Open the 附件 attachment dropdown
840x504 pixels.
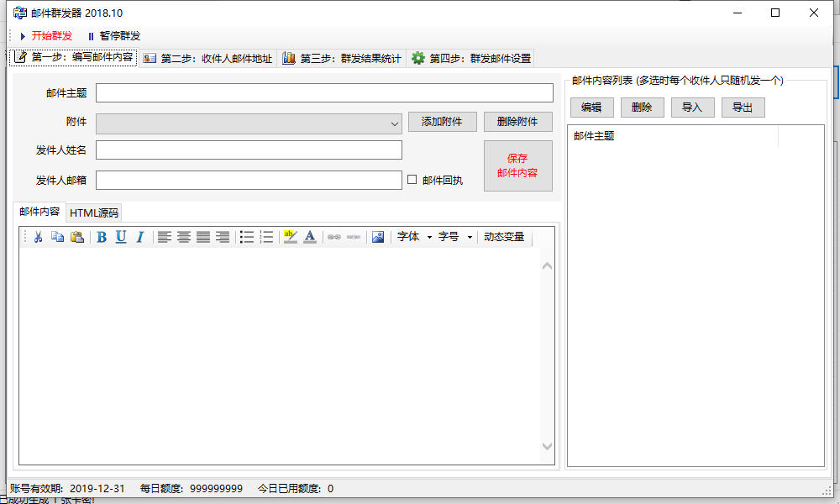point(395,123)
